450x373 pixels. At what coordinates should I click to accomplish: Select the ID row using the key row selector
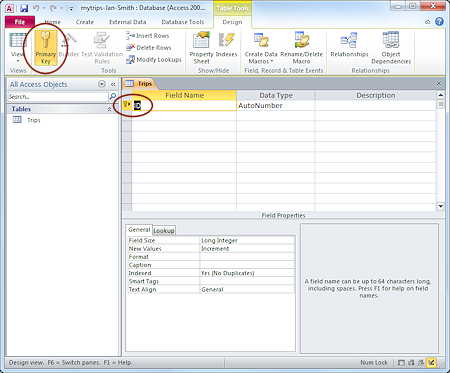[127, 105]
